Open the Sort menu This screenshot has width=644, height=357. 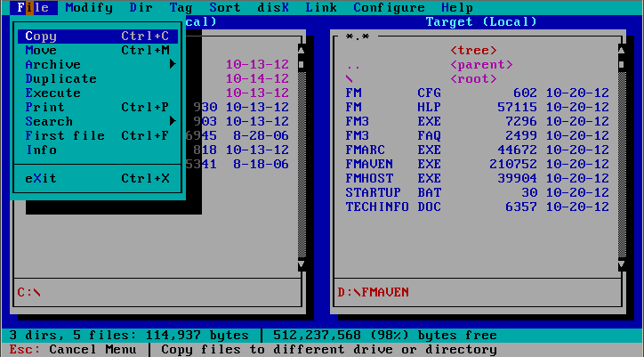click(x=225, y=7)
